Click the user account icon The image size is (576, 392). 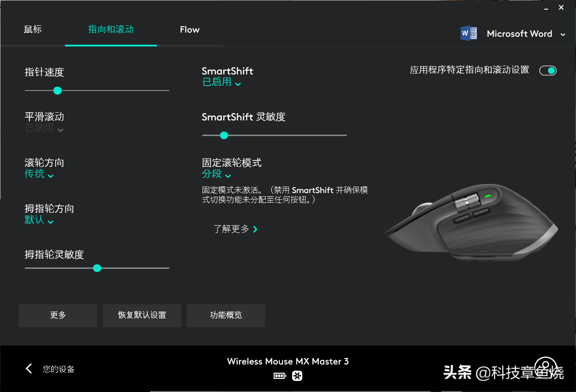coord(546,368)
